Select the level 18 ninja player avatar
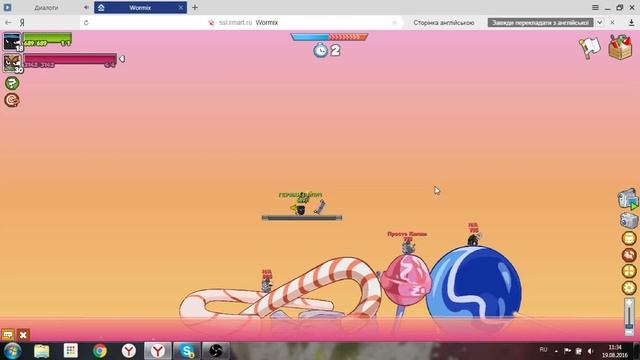The image size is (640, 360). (12, 42)
